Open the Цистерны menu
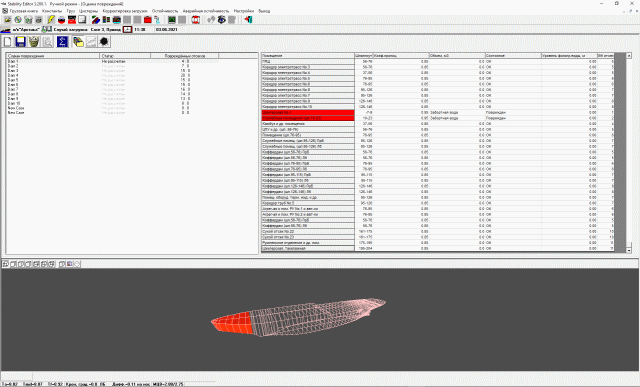The image size is (640, 387). [89, 11]
